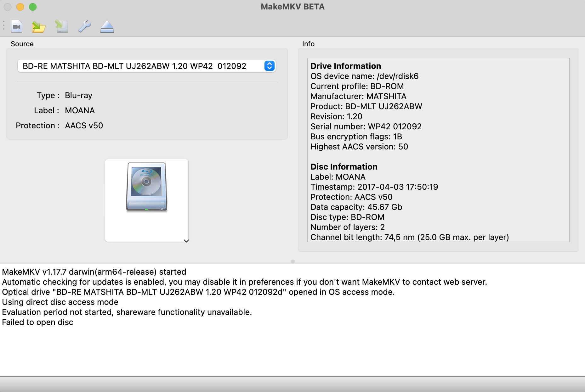Click the 'Failed to open disc' log line
Viewport: 585px width, 392px height.
[38, 322]
